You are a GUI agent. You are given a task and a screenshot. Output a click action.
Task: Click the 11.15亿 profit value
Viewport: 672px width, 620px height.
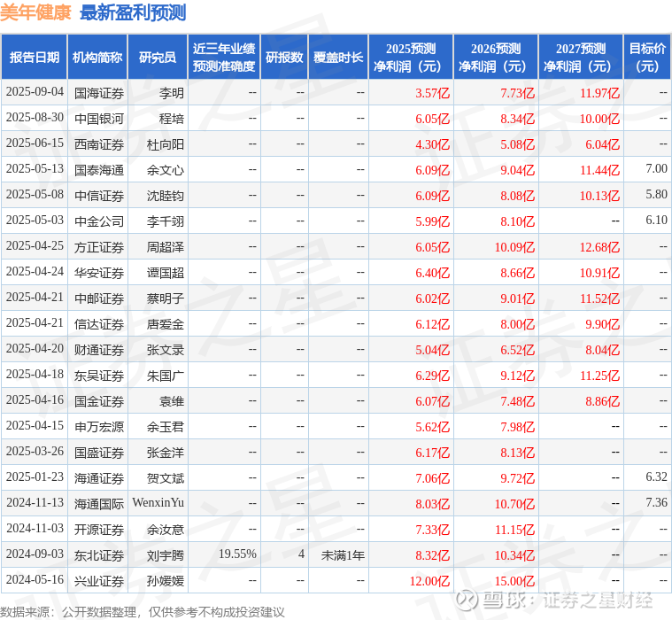click(x=514, y=531)
